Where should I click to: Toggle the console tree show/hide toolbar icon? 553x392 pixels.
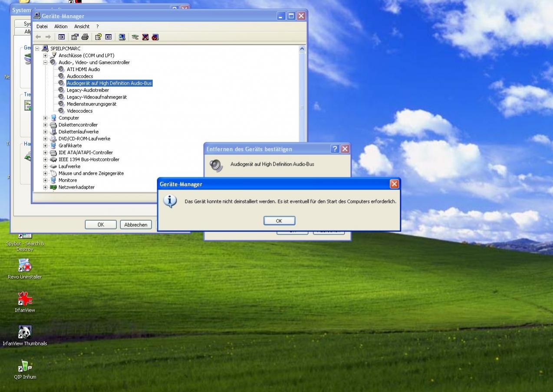click(61, 37)
